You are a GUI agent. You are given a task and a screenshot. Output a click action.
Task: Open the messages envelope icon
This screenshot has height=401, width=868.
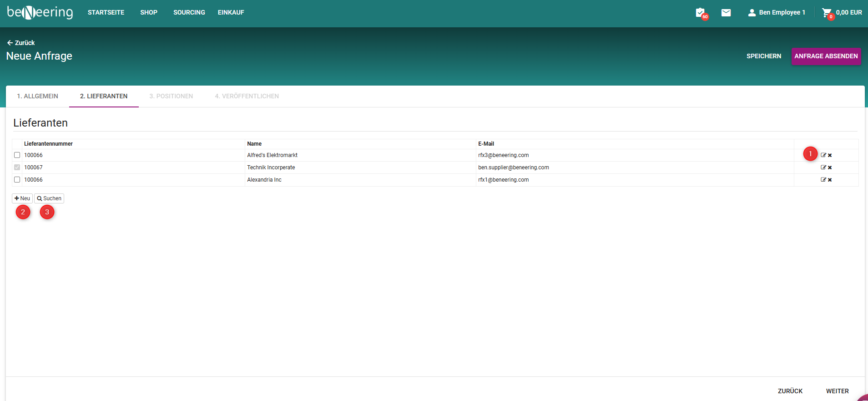point(726,13)
